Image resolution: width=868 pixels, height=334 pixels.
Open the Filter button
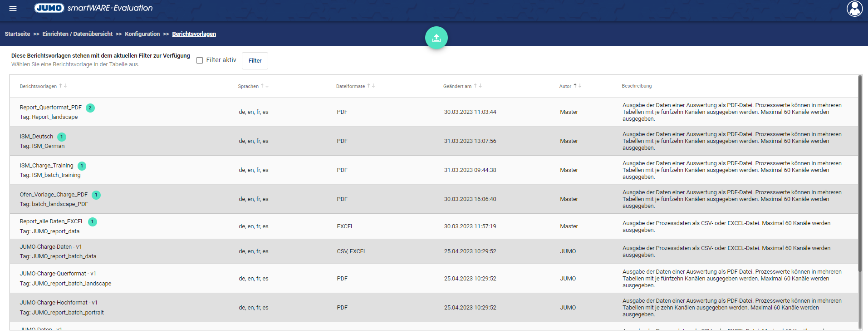click(x=255, y=61)
